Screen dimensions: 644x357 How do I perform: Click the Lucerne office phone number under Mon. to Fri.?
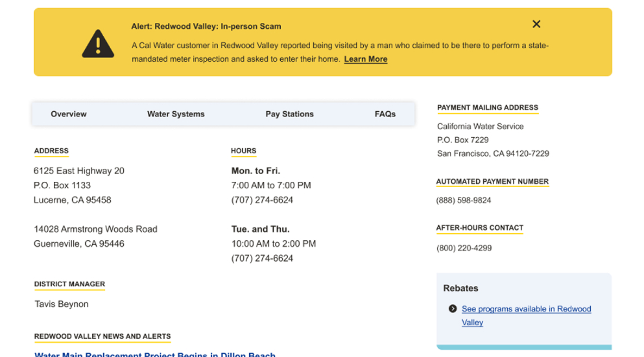click(262, 200)
